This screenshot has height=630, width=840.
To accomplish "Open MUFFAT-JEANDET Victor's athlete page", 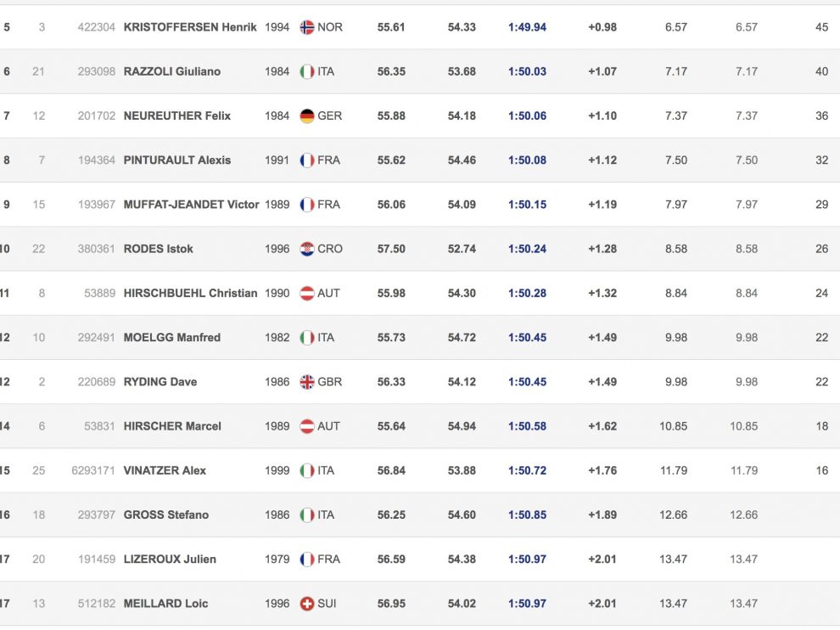I will coord(191,205).
